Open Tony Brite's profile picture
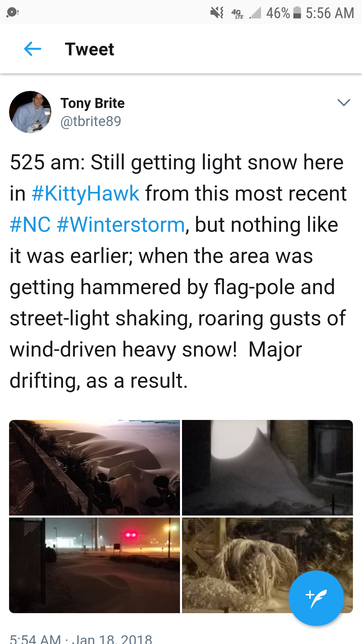The width and height of the screenshot is (362, 644). [x=30, y=112]
